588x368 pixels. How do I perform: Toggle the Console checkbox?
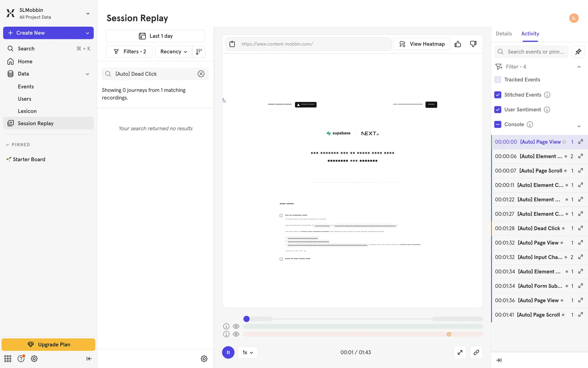498,124
